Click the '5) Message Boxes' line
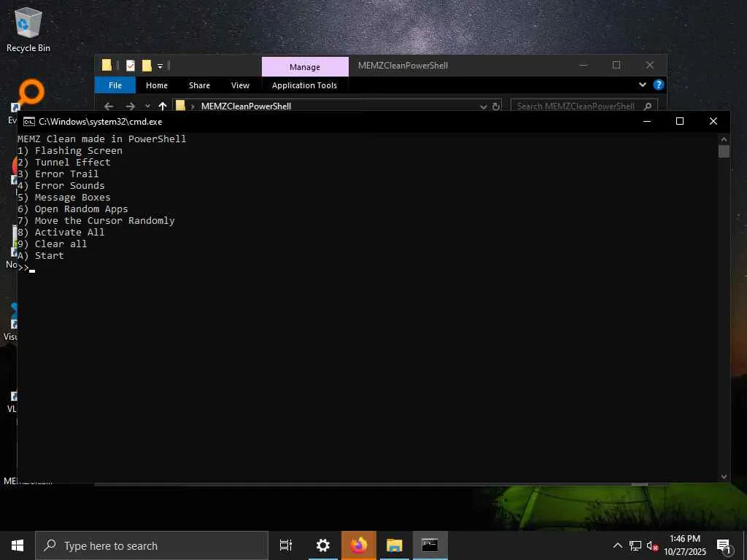This screenshot has height=560, width=747. (64, 197)
